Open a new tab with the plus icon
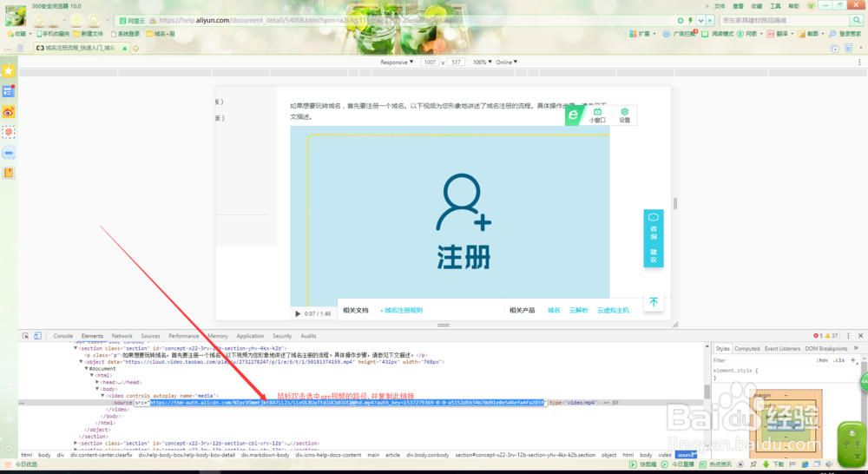The width and height of the screenshot is (868, 474). pyautogui.click(x=135, y=48)
